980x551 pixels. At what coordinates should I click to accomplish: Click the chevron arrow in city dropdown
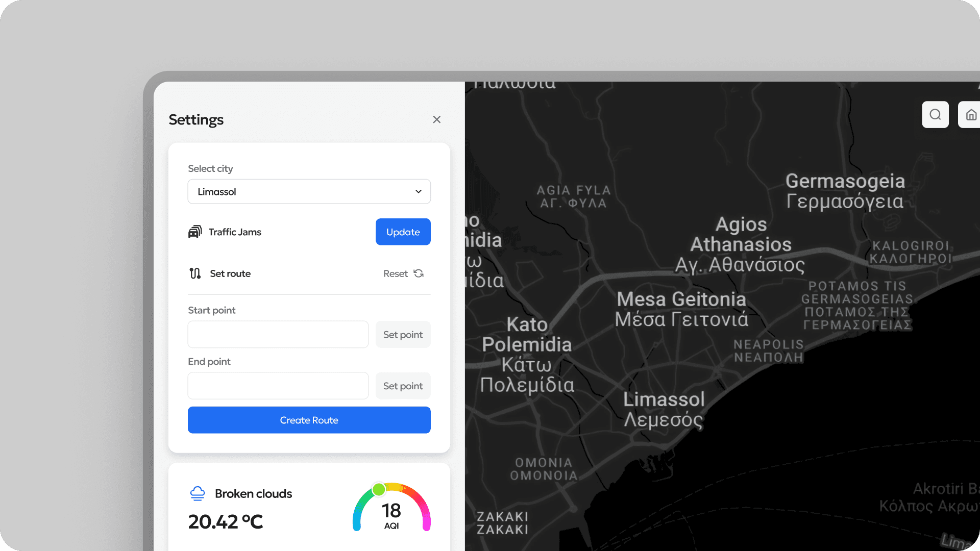419,192
